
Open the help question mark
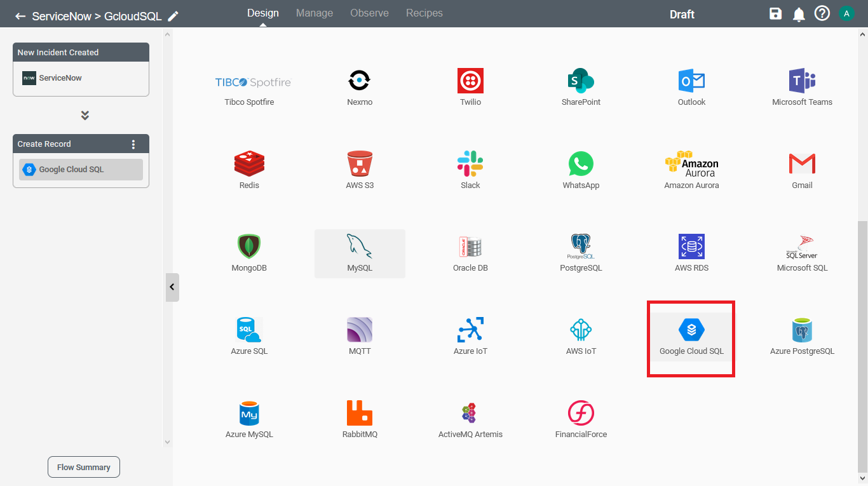point(822,13)
